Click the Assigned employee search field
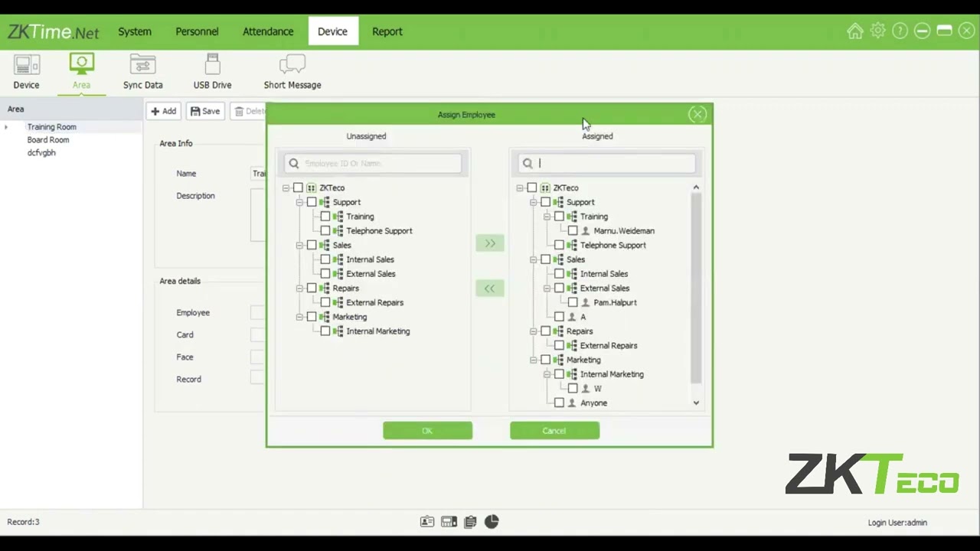Viewport: 980px width, 551px height. (606, 163)
